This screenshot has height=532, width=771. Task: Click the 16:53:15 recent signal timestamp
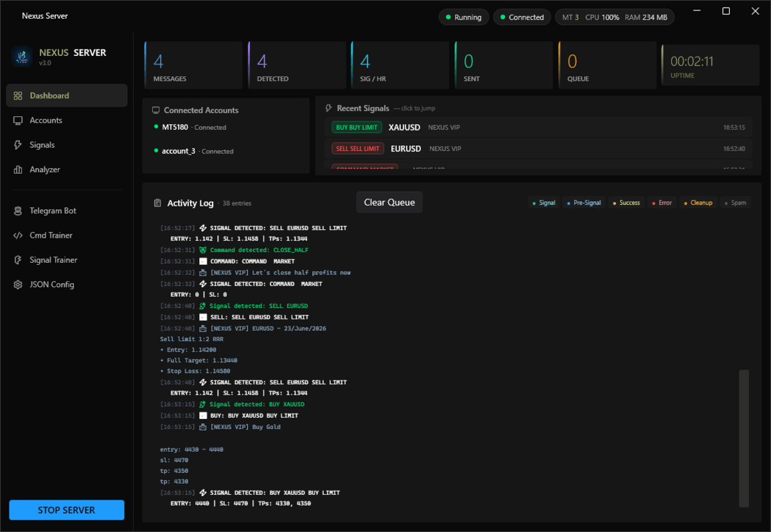point(734,127)
